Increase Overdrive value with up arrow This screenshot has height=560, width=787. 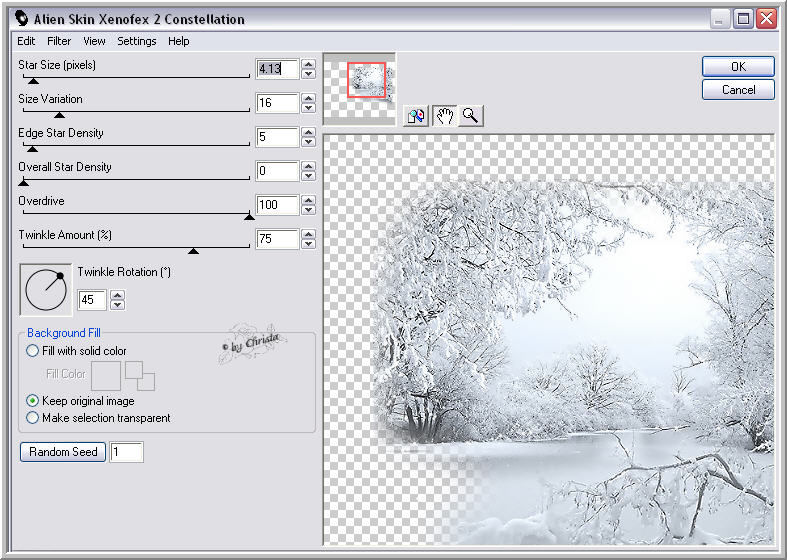309,200
